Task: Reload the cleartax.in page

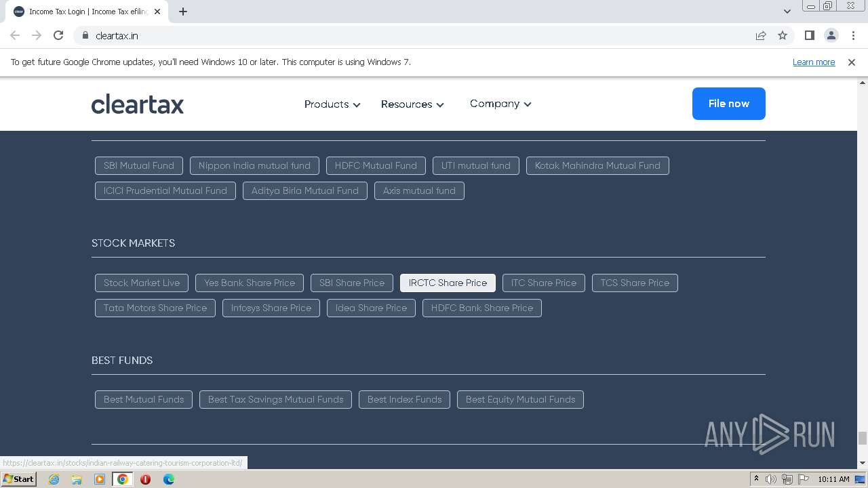Action: coord(58,35)
